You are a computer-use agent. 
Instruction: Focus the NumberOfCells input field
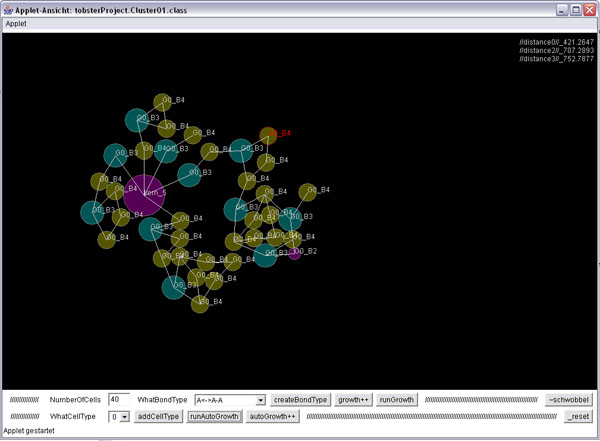coord(119,400)
